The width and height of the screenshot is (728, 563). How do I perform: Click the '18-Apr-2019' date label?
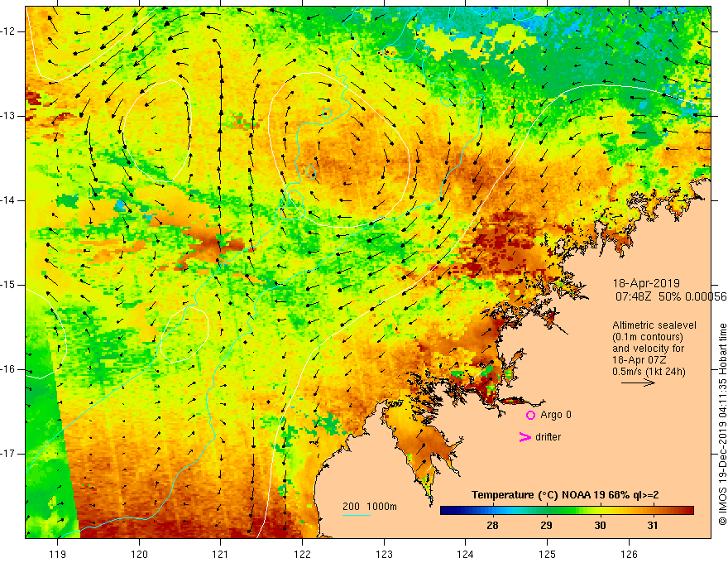coord(646,283)
